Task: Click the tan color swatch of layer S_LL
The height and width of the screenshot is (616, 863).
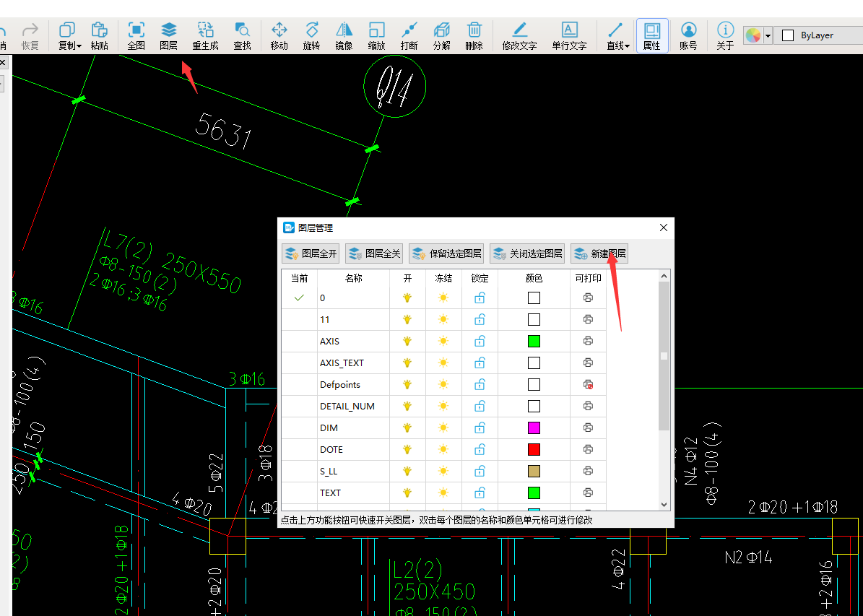Action: (x=534, y=472)
